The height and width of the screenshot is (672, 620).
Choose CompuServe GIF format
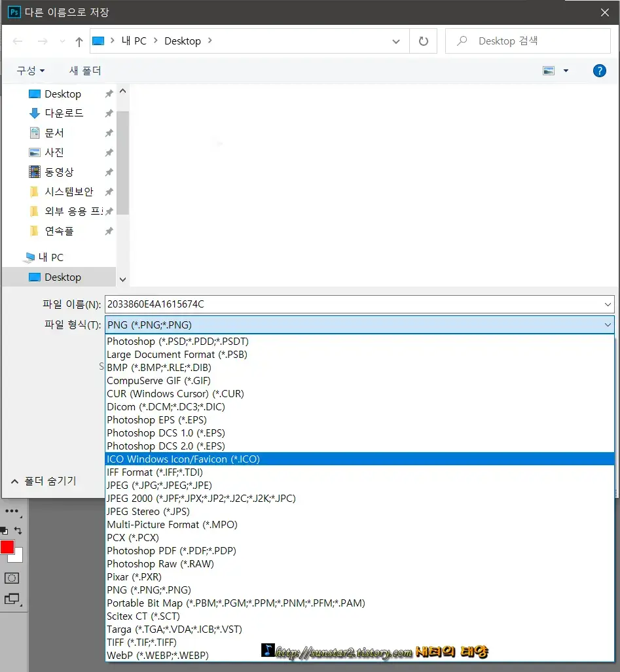pyautogui.click(x=359, y=381)
